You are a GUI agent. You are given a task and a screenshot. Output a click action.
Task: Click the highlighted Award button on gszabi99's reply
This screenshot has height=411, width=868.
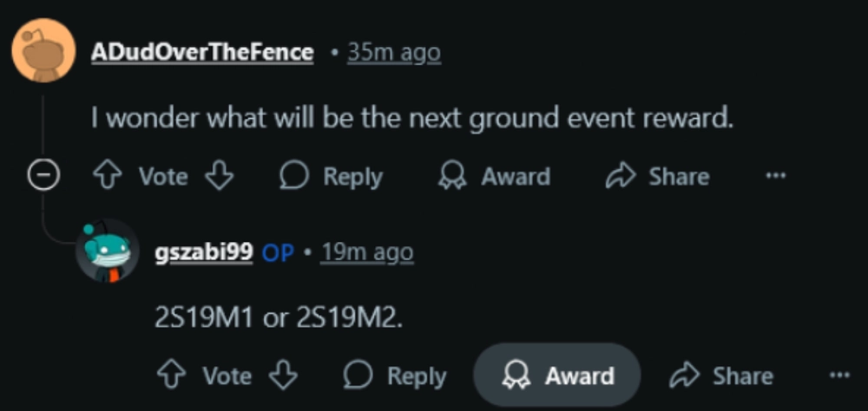click(x=557, y=375)
